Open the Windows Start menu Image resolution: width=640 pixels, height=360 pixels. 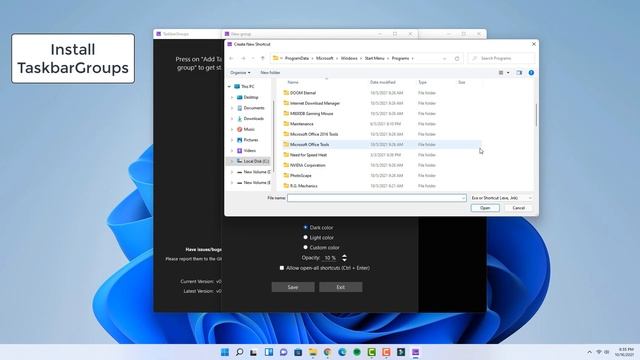[224, 352]
